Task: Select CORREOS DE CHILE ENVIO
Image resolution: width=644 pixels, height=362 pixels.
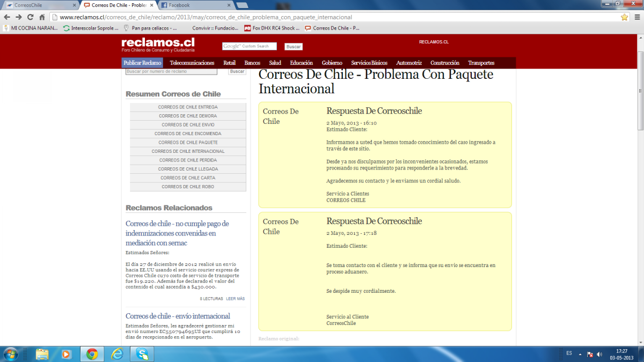Action: [x=188, y=125]
